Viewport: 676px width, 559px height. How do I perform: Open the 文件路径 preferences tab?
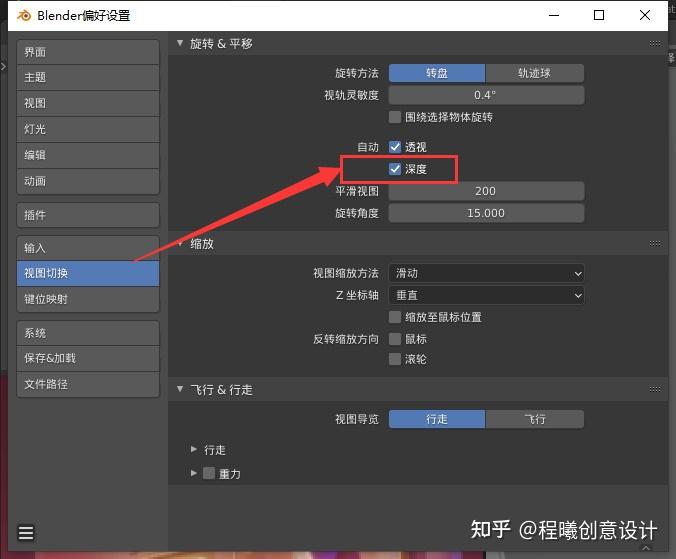click(88, 384)
